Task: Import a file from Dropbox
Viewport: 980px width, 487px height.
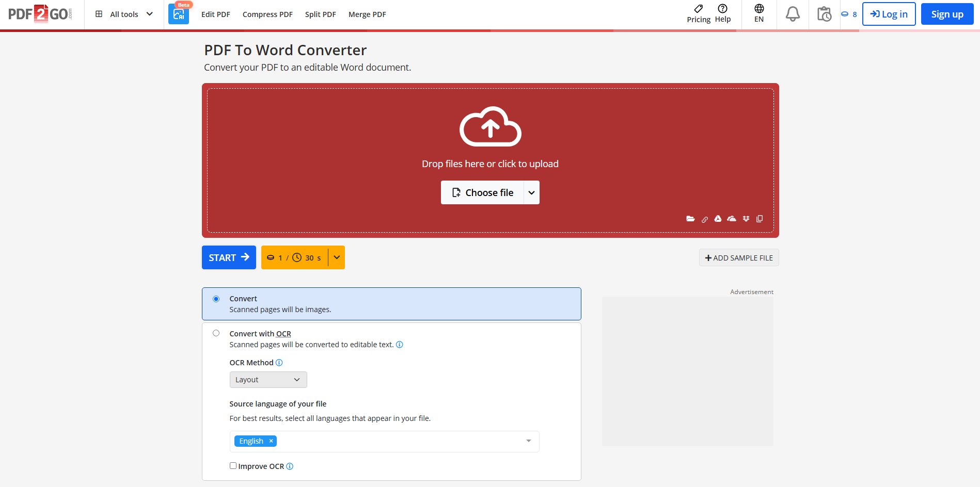Action: pyautogui.click(x=746, y=219)
